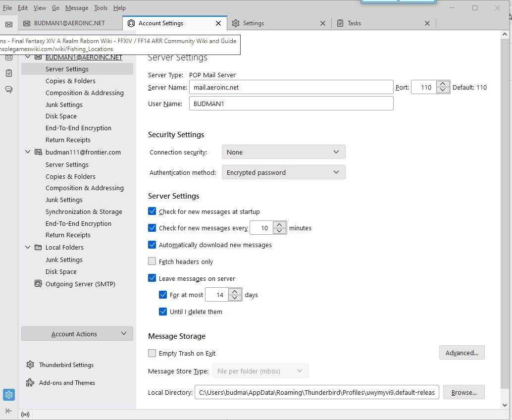Open the Connection security dropdown

pyautogui.click(x=283, y=152)
